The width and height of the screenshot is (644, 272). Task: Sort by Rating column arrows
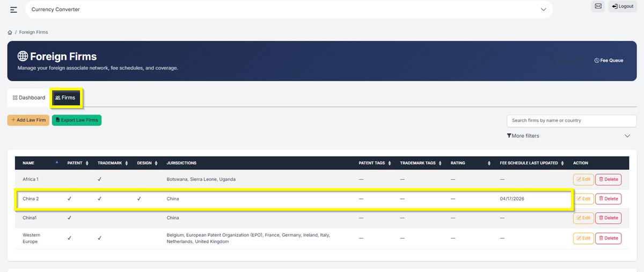[x=489, y=163]
